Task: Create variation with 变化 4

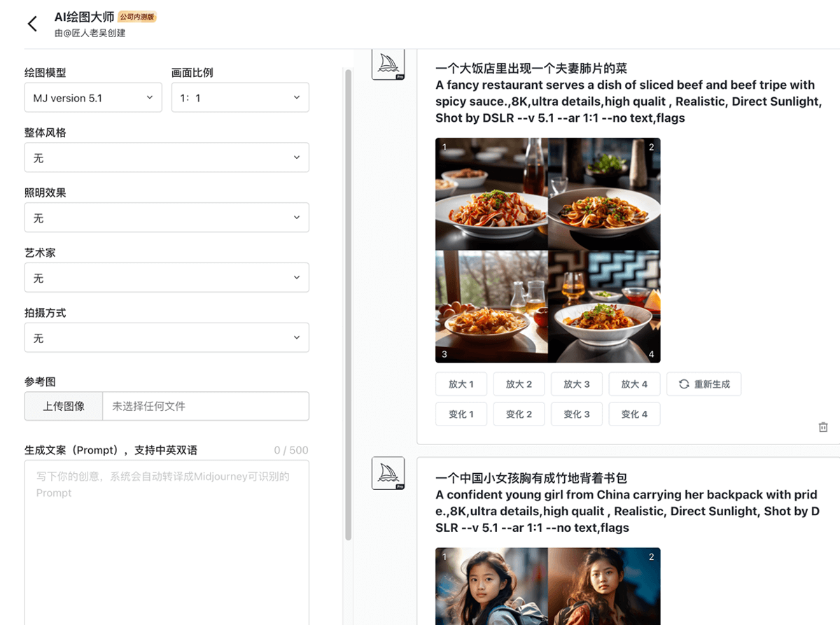Action: [x=635, y=414]
